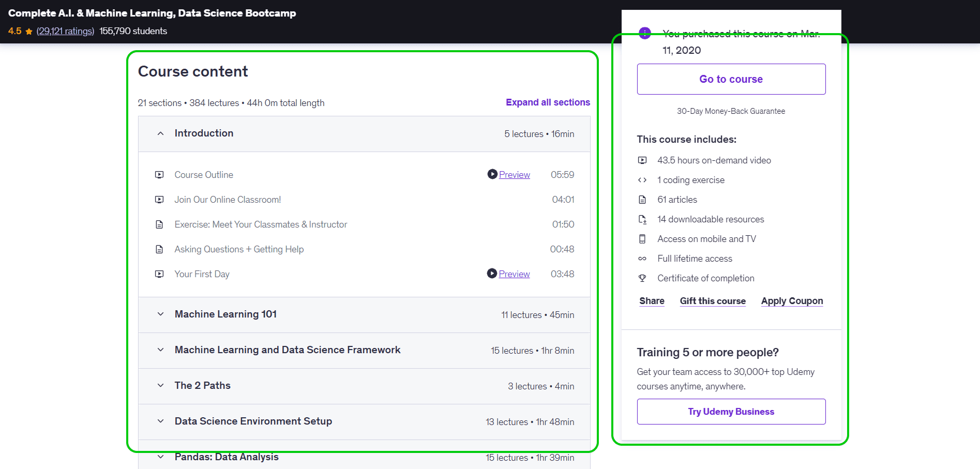Click the coding exercise brackets icon
This screenshot has height=469, width=980.
click(x=642, y=180)
